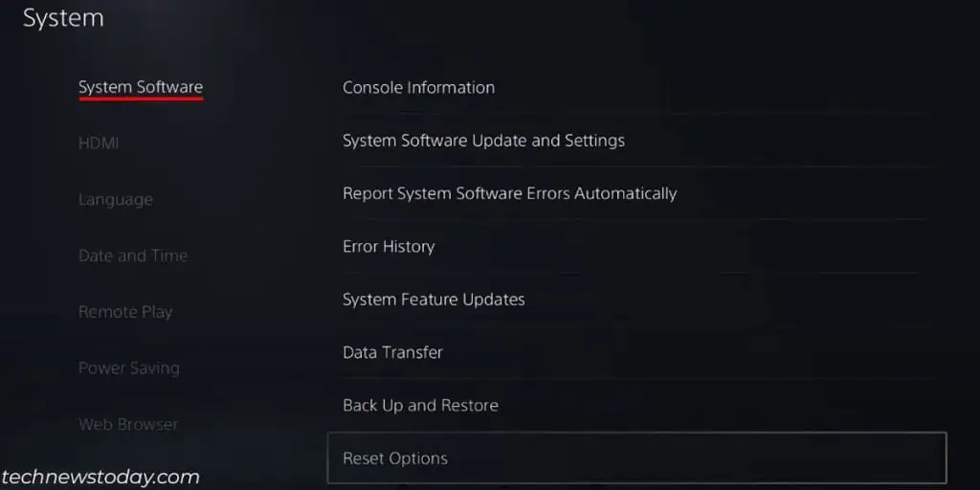Screen dimensions: 980x490
Task: Expand the highlighted Reset Options row
Action: tap(635, 458)
